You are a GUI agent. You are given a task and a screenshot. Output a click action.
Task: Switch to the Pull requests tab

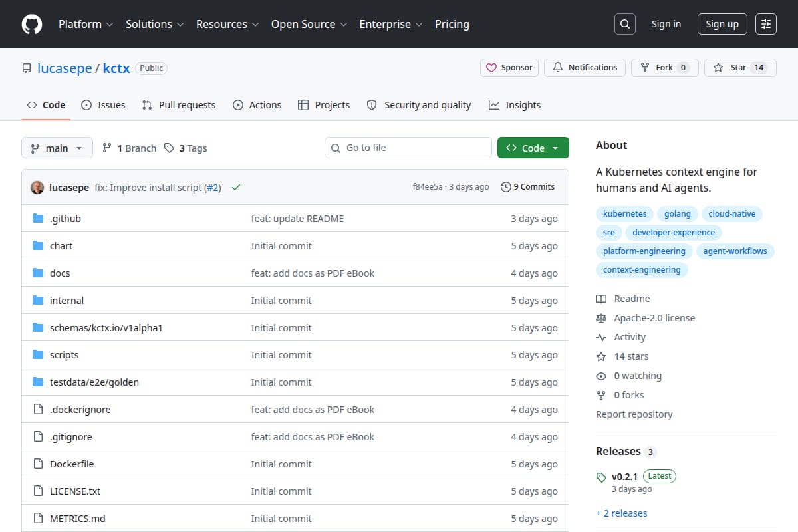[179, 105]
